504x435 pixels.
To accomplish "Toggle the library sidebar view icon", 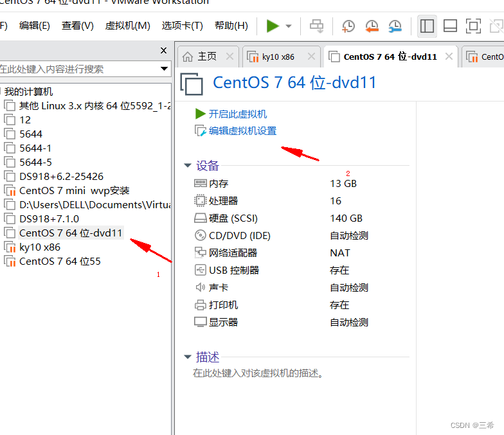I will coord(427,26).
